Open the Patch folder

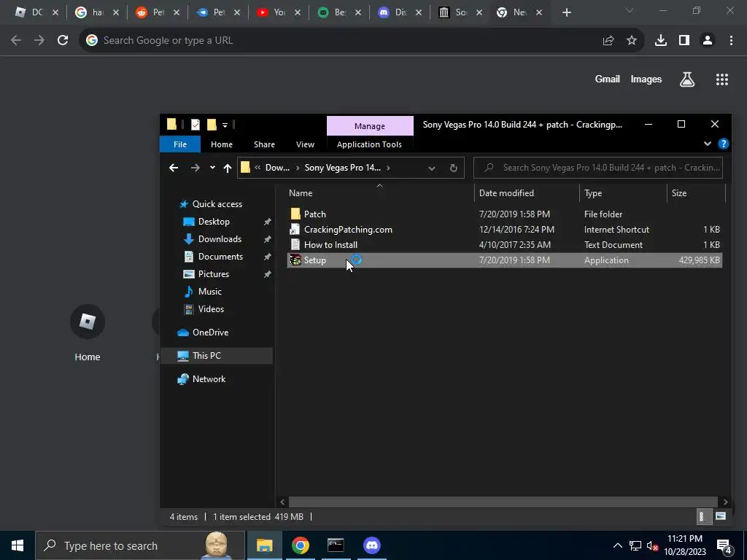315,214
